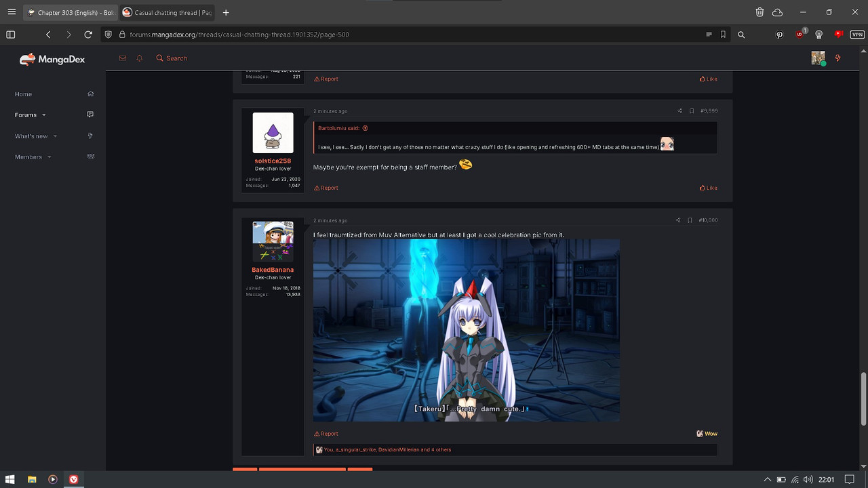Viewport: 868px width, 488px height.
Task: Open the closed tabs trash icon
Action: coord(759,12)
